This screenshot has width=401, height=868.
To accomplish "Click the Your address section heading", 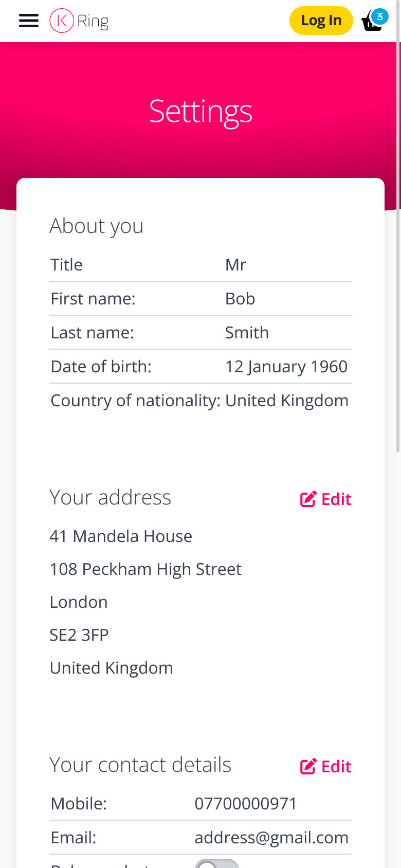I will (x=111, y=498).
